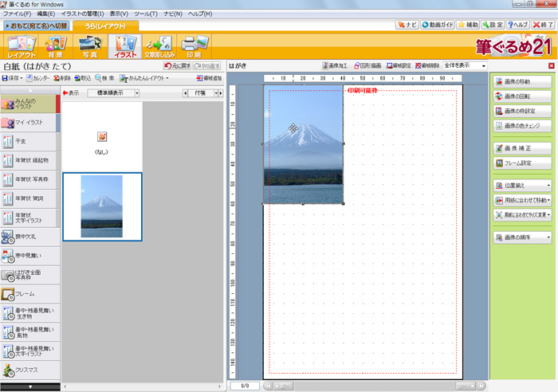Open the 全体を表示 zoom dropdown
Image resolution: width=558 pixels, height=392 pixels.
[483, 66]
